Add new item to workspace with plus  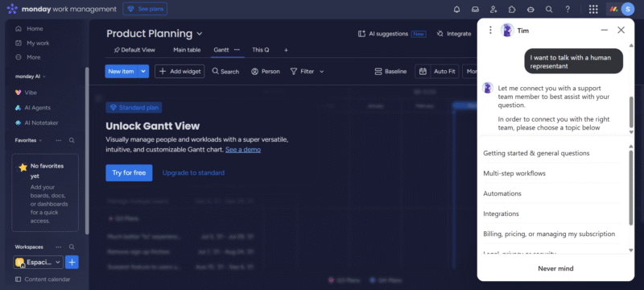(x=72, y=262)
